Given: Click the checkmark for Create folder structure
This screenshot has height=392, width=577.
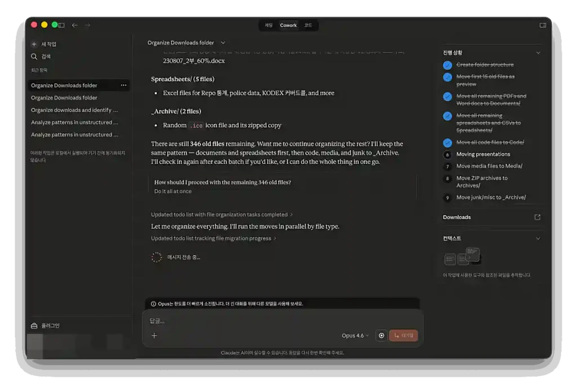Looking at the screenshot, I should (447, 65).
